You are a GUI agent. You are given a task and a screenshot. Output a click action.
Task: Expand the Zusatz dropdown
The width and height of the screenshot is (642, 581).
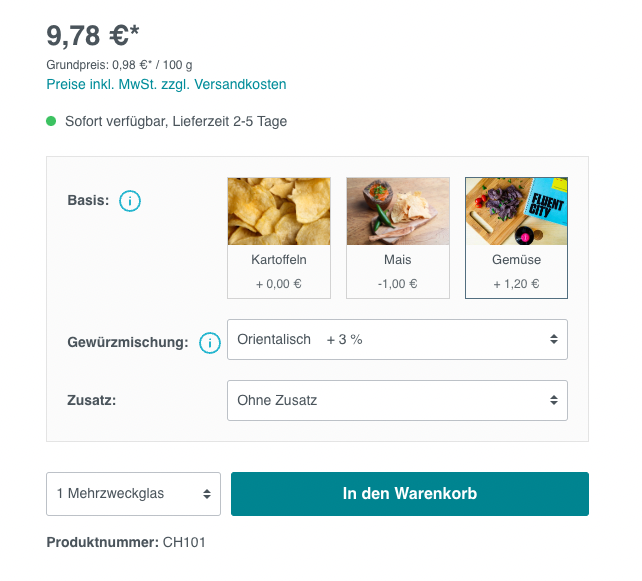point(397,400)
